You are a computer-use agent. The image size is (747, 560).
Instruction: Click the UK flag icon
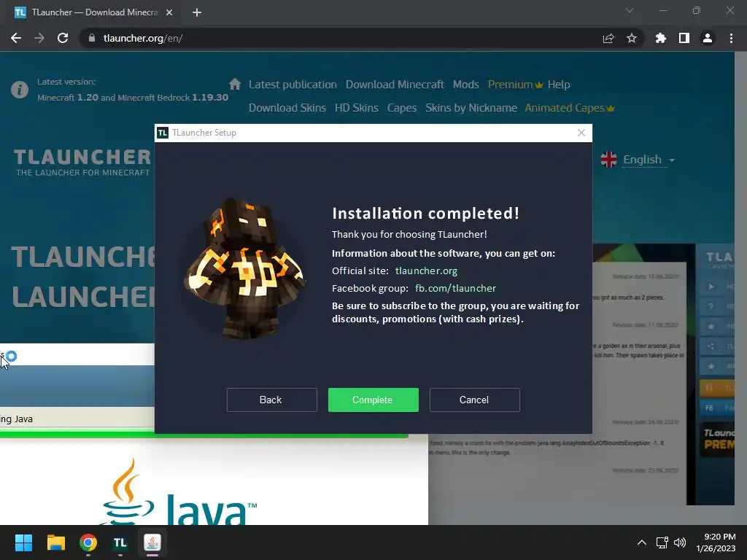click(x=609, y=160)
